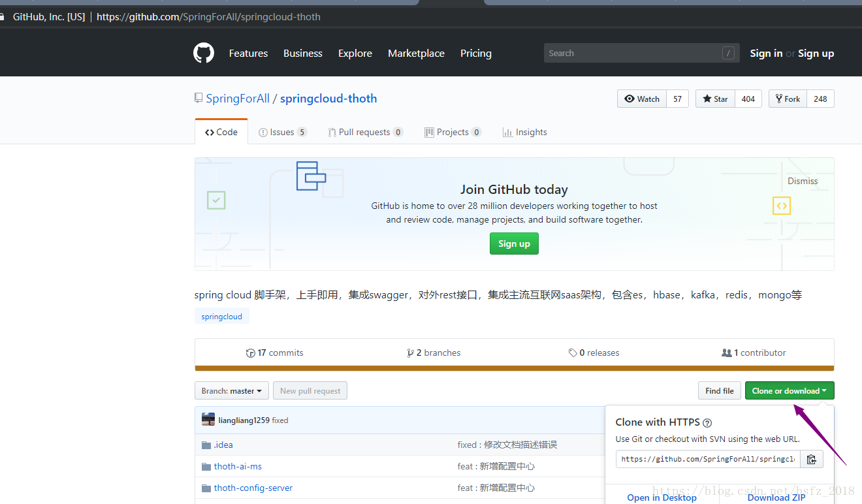Screen dimensions: 862x504
Task: Switch to the Issues tab
Action: (x=283, y=132)
